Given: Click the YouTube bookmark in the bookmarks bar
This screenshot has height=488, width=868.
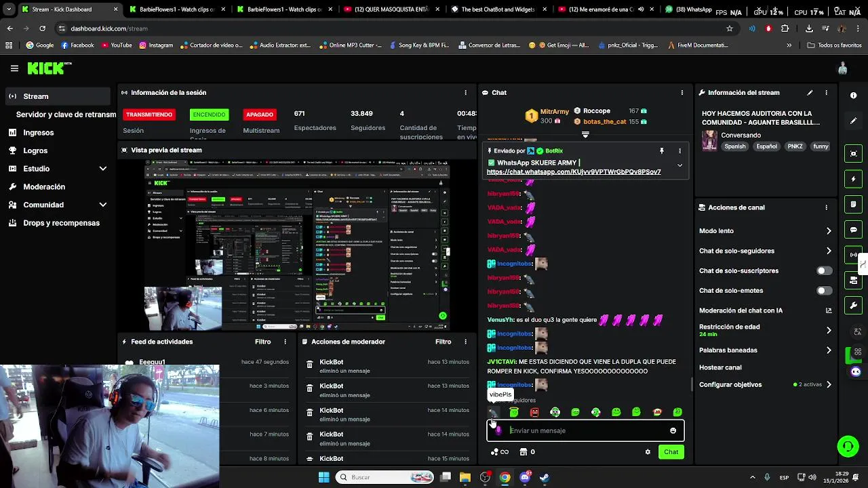Looking at the screenshot, I should 116,45.
